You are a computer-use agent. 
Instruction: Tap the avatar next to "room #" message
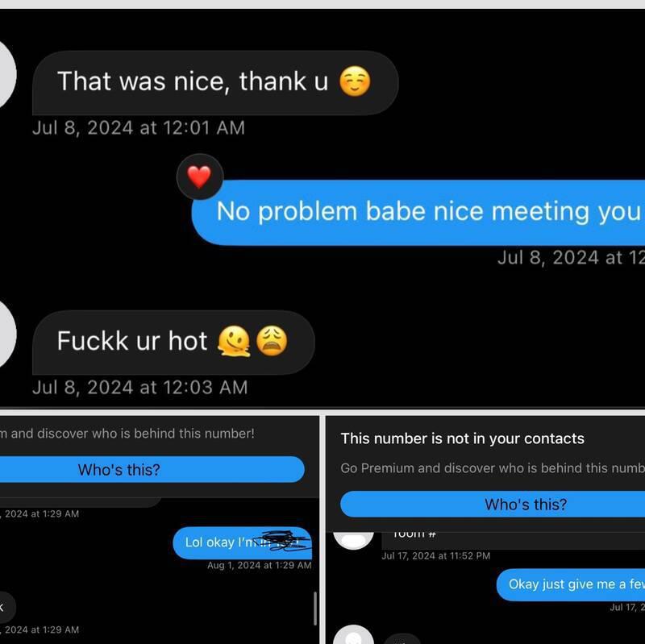click(x=353, y=540)
